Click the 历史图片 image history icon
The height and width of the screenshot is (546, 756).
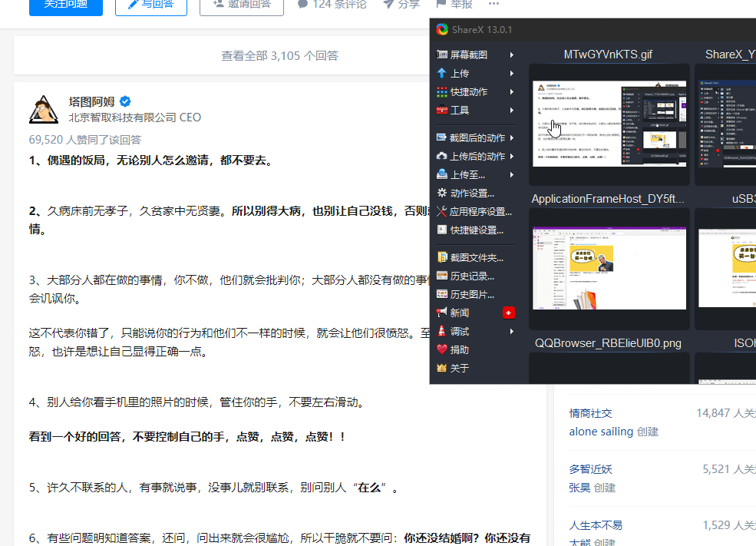click(x=441, y=295)
